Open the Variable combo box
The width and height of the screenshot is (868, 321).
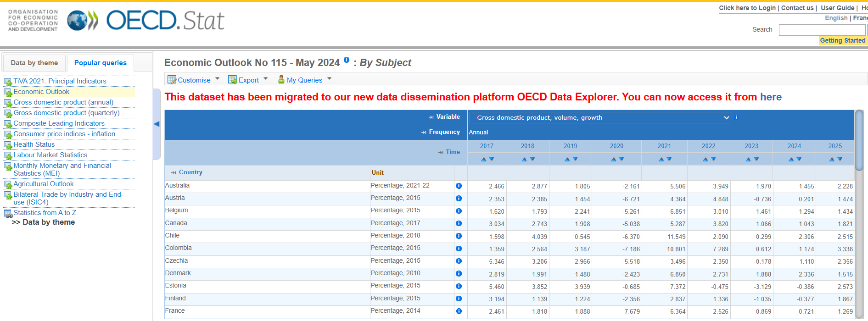coord(600,117)
